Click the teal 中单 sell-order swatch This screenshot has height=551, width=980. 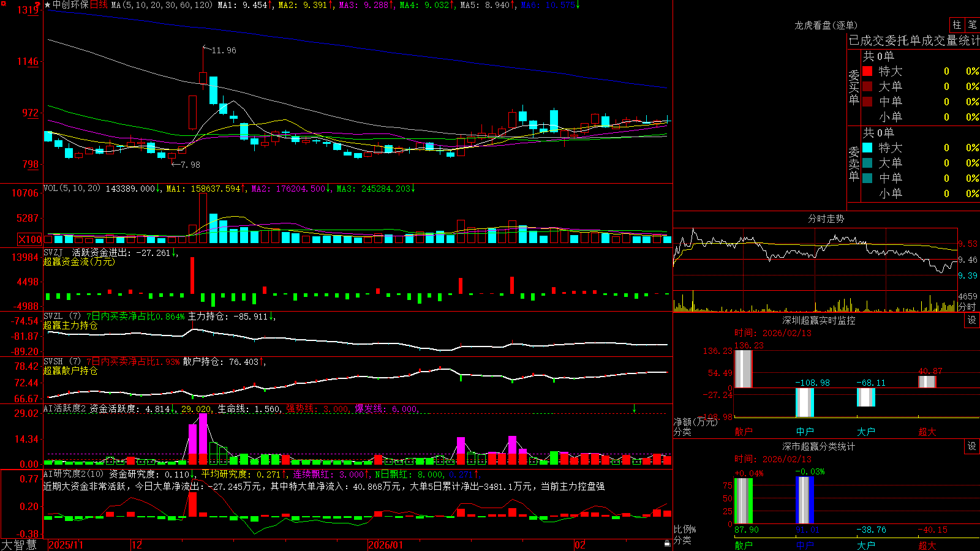867,178
